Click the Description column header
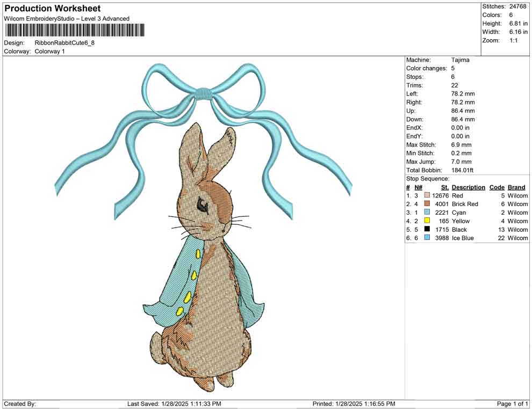532x409 pixels. click(x=468, y=187)
